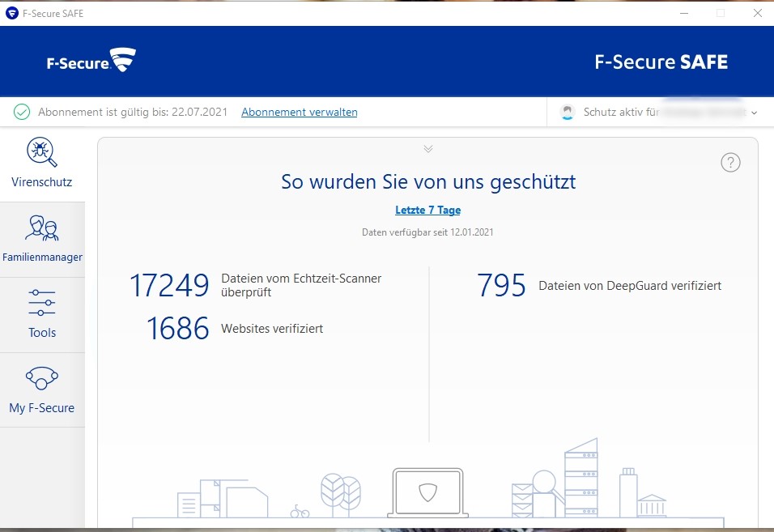Click the F-Secure SAFE header text
Screen dimensions: 774x532
(661, 62)
